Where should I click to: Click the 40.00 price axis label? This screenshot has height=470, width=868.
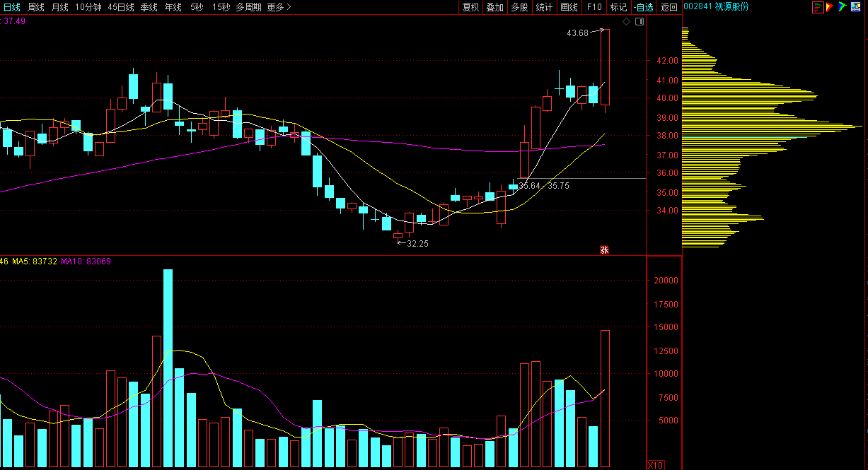click(667, 98)
